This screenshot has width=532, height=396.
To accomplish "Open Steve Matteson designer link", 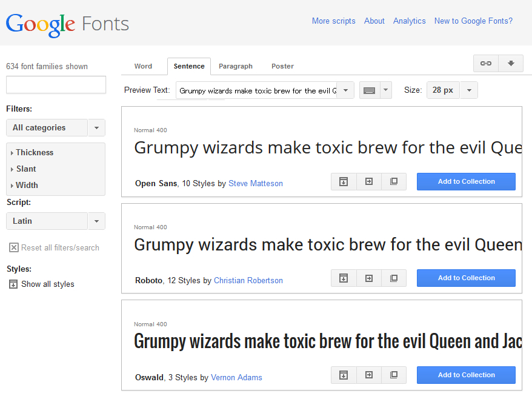I will (x=256, y=183).
